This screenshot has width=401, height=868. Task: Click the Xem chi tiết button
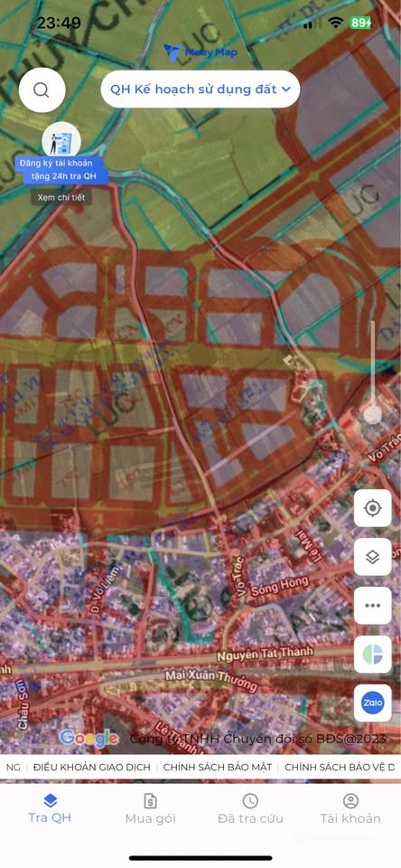[x=61, y=197]
